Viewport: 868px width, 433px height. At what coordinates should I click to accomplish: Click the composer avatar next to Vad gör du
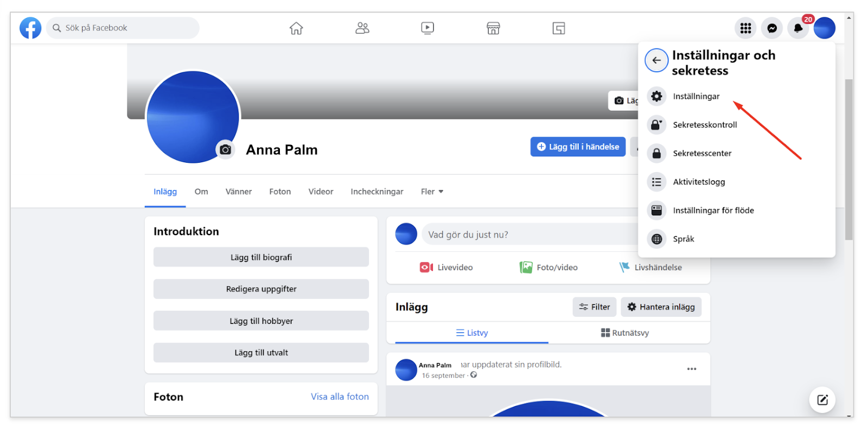coord(406,234)
